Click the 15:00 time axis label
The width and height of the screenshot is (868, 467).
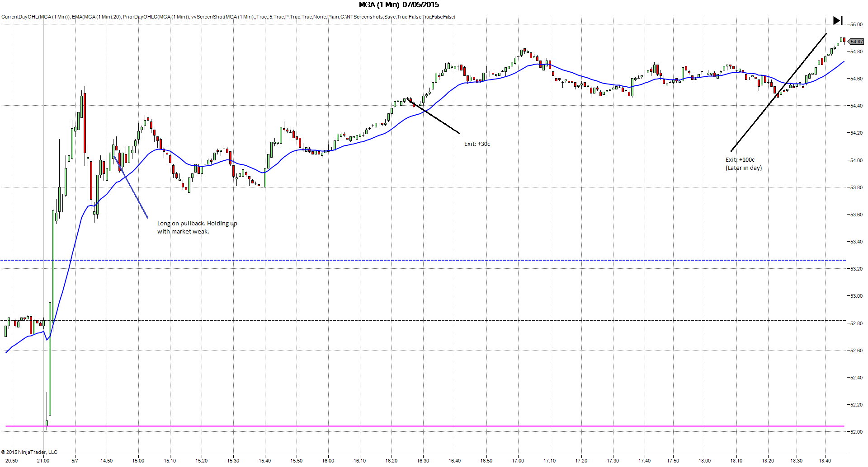(x=138, y=461)
